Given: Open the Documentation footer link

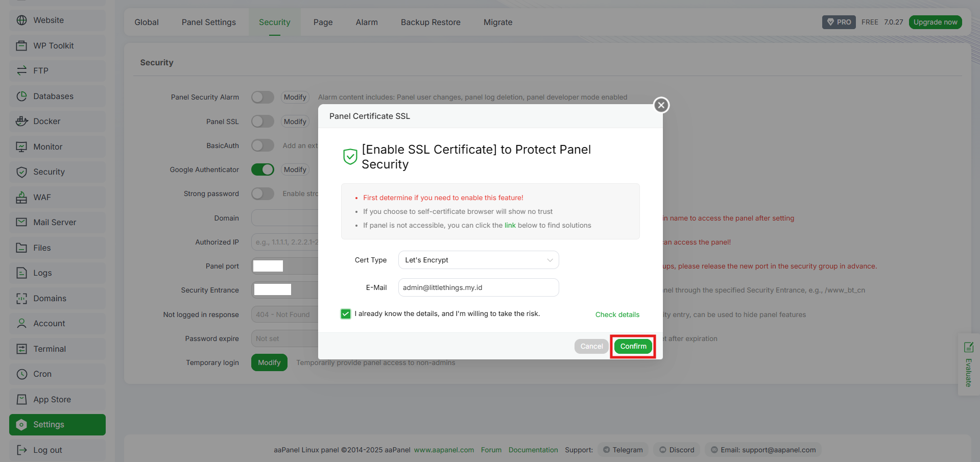Looking at the screenshot, I should click(533, 450).
